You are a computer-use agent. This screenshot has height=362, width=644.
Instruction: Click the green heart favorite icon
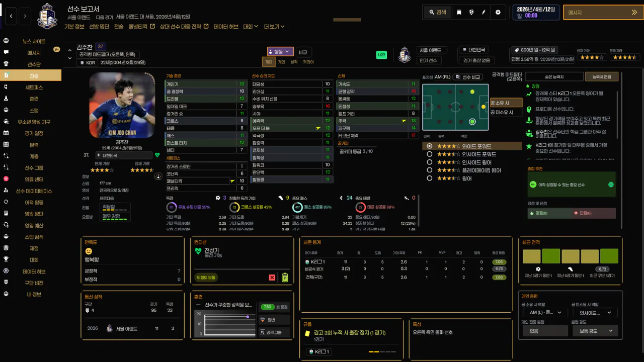[x=157, y=155]
